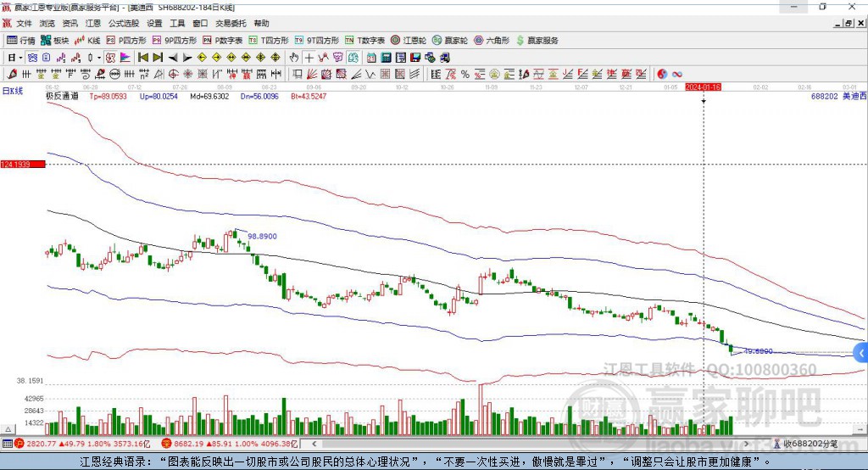Open the calculator icon
This screenshot has height=470, width=868.
tap(386, 58)
